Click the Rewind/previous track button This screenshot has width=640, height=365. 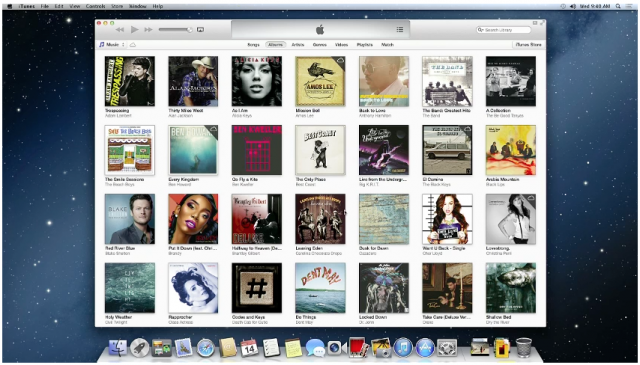pos(120,29)
